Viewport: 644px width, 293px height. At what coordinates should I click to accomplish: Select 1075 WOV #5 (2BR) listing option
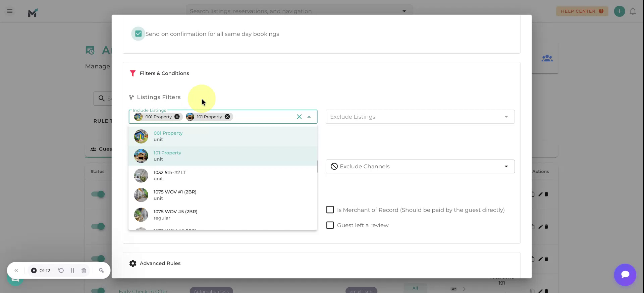[223, 215]
